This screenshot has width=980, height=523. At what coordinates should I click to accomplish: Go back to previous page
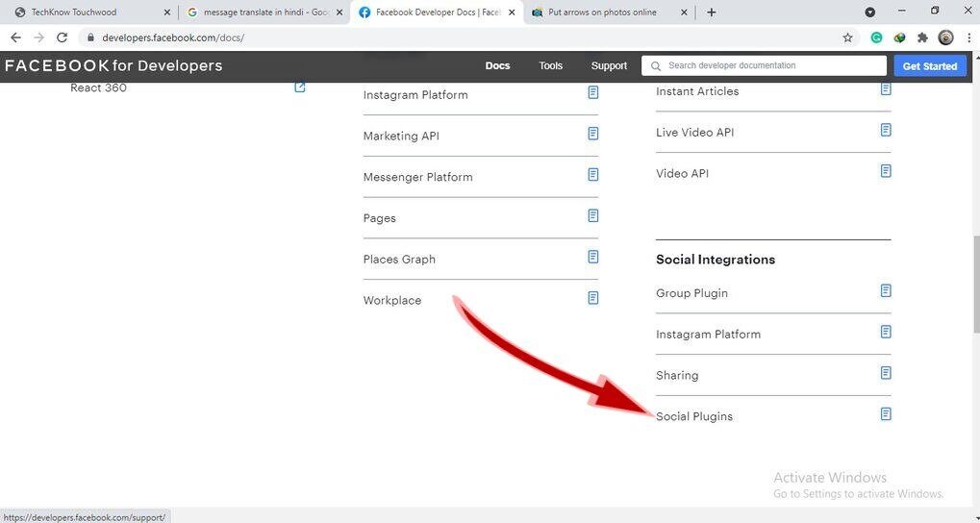tap(16, 37)
